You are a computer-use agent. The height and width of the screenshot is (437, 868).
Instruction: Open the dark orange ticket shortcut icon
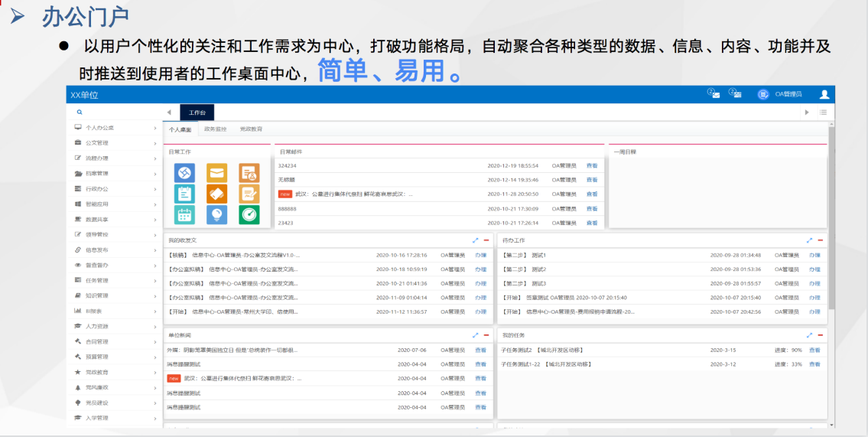tap(216, 194)
